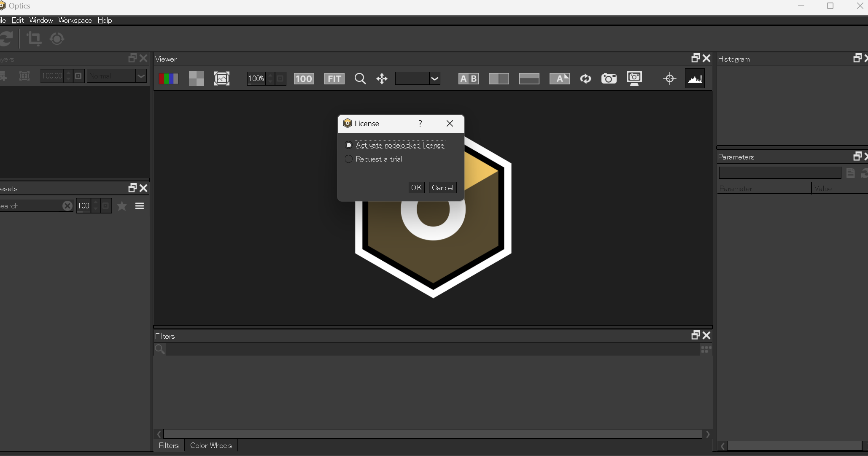Click the Filters grid view icon
Image resolution: width=868 pixels, height=456 pixels.
pyautogui.click(x=706, y=349)
